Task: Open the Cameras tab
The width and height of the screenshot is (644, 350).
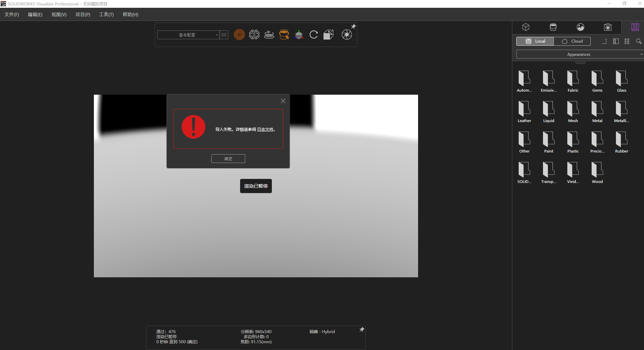Action: coord(608,27)
